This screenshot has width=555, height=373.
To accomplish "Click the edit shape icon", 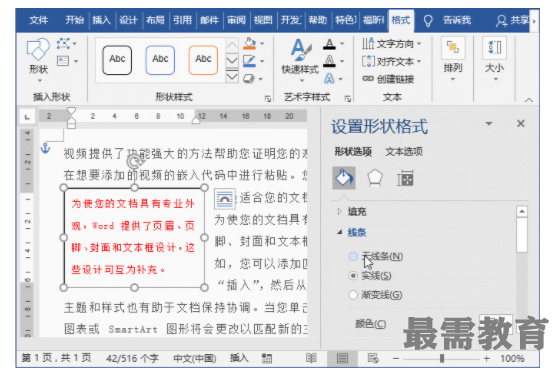I will click(x=64, y=44).
